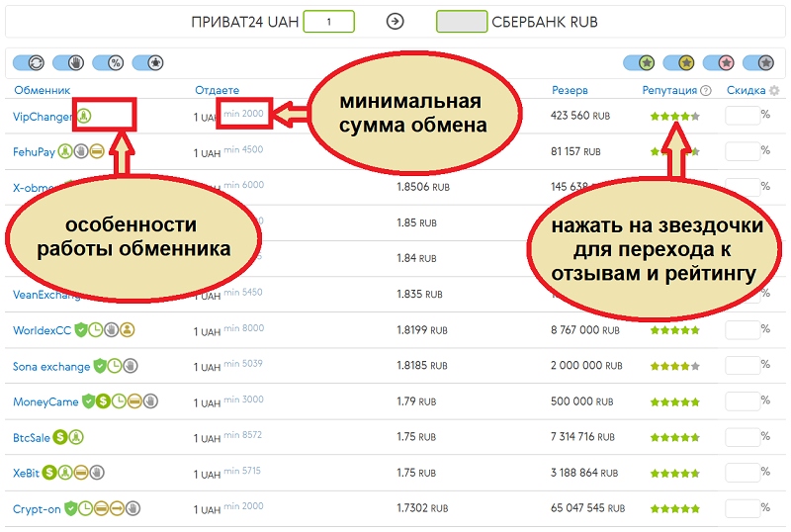This screenshot has width=791, height=532.
Task: Click the rocket icon beside VipChanger
Action: [84, 116]
